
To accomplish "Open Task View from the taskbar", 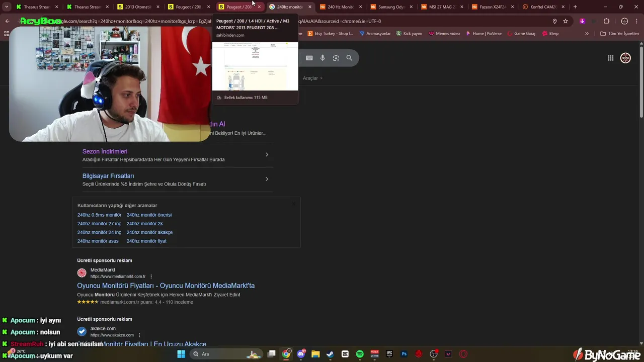I will click(x=272, y=354).
